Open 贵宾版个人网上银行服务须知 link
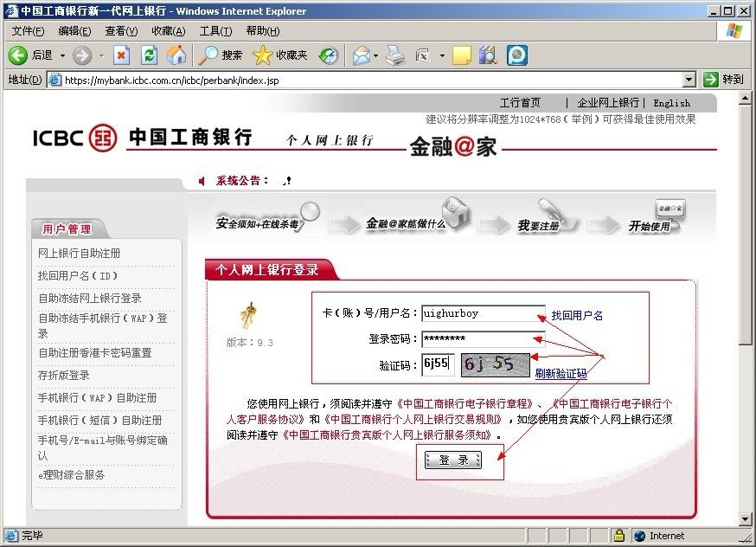 click(x=388, y=434)
